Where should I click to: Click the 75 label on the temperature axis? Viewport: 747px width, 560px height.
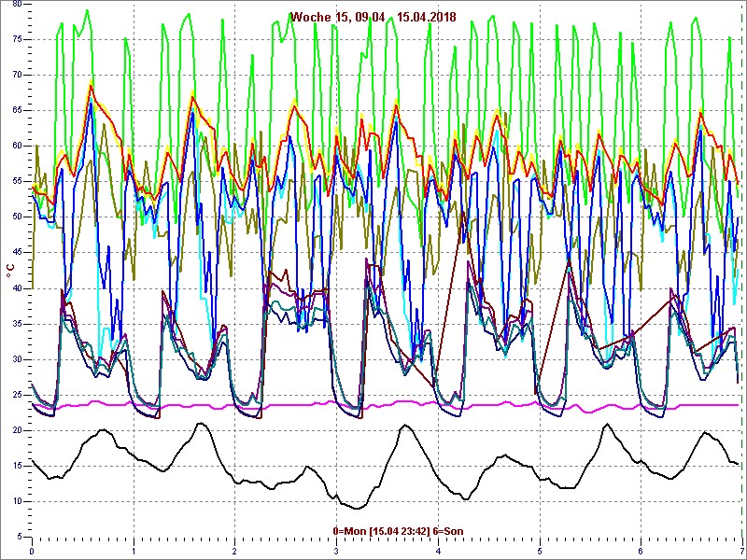(x=17, y=39)
